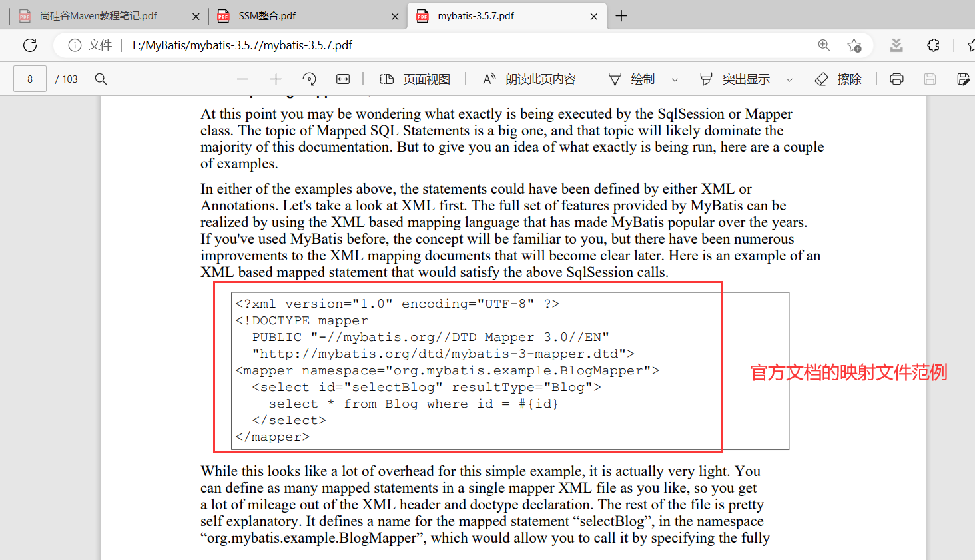
Task: Close the SSM整合.pdf tab
Action: (x=395, y=17)
